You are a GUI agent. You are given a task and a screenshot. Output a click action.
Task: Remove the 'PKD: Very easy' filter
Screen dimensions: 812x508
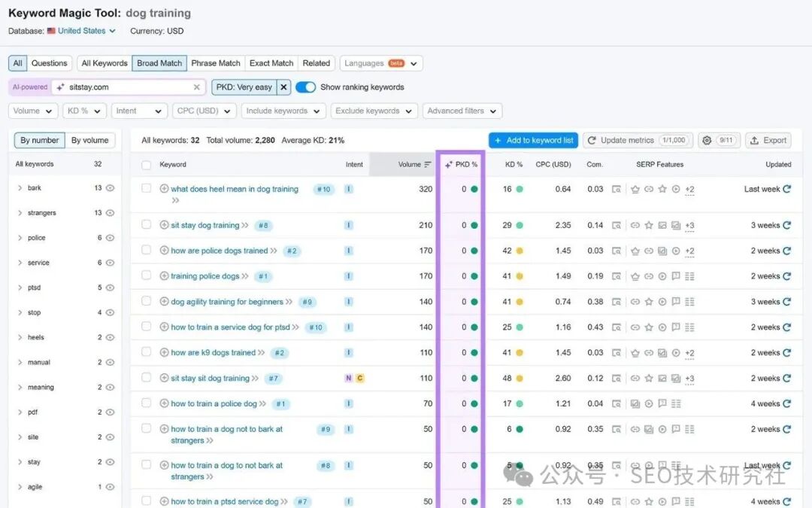283,87
